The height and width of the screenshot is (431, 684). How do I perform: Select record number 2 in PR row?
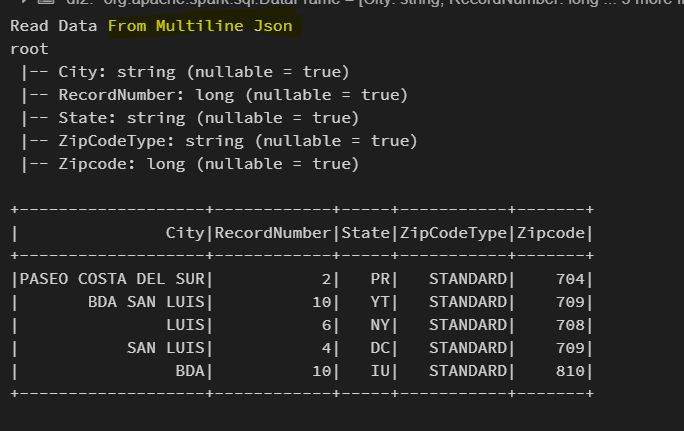point(326,279)
